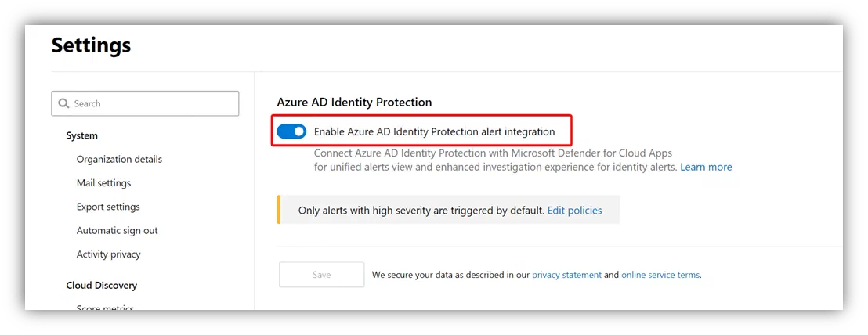Select the Cloud Discovery section header
The image size is (868, 335).
pos(101,285)
